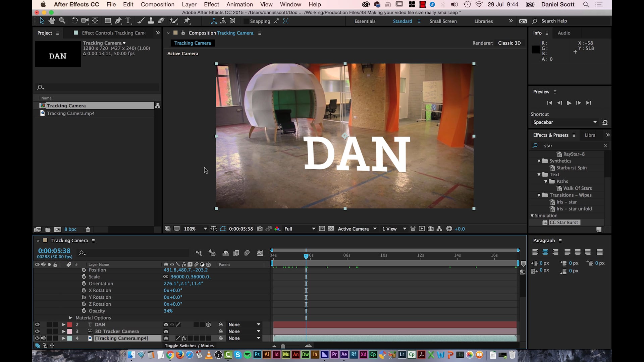This screenshot has width=644, height=362.
Task: Select the Roto Brush tool
Action: [173, 21]
